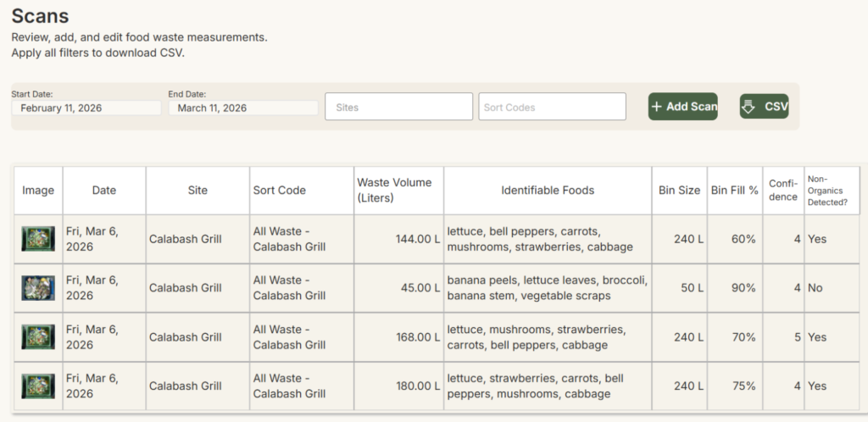Open the 180.00 L scan thumbnail
Image resolution: width=868 pixels, height=422 pixels.
tap(38, 386)
